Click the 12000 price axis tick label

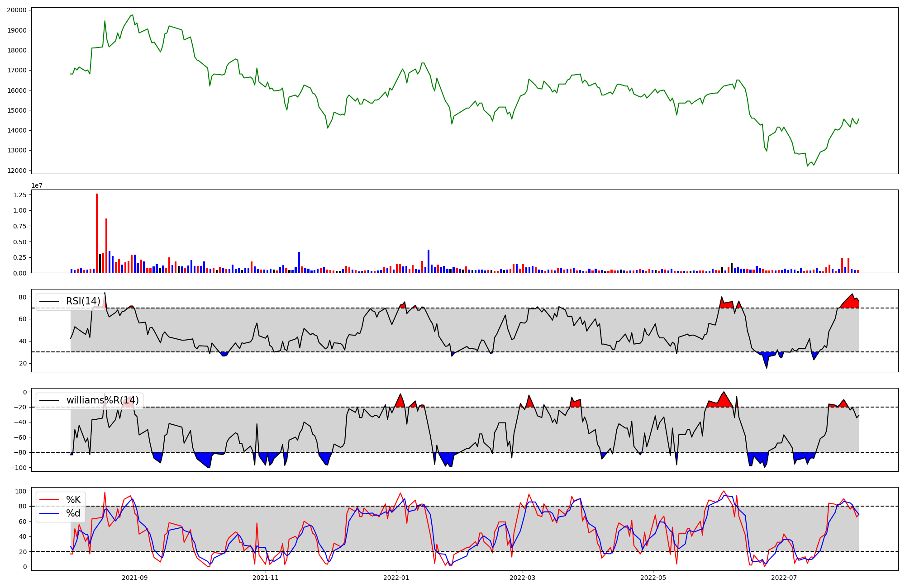tap(16, 171)
